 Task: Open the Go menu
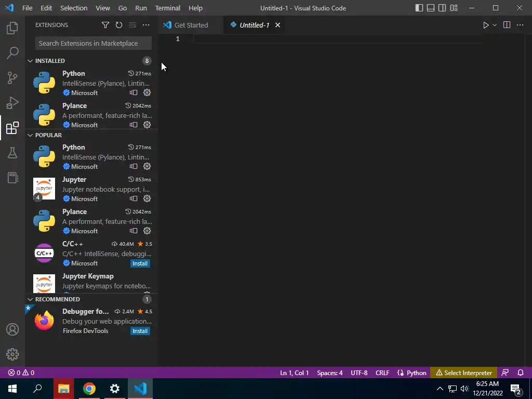point(123,8)
